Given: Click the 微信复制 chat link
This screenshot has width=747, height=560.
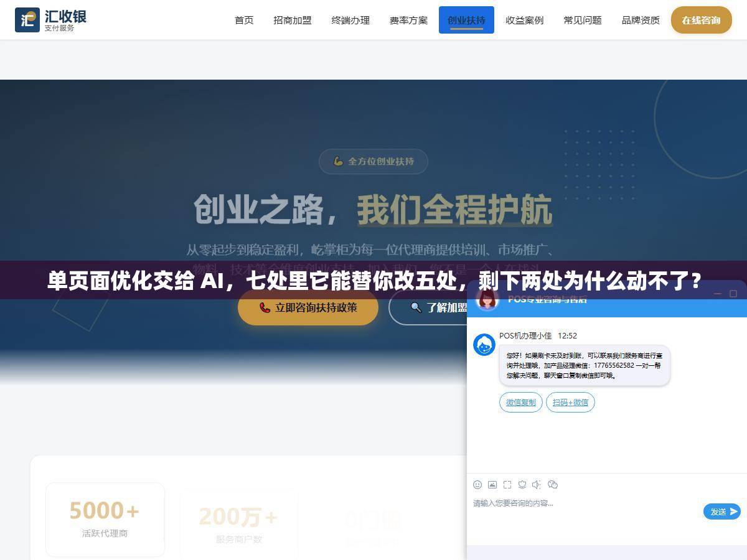Looking at the screenshot, I should tap(521, 403).
